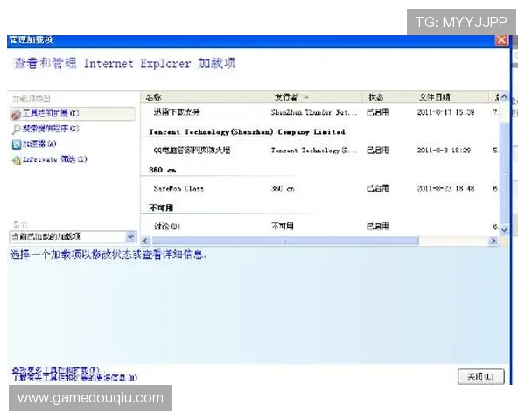Open the 查找更多工具栏和扩展(F) link
Screen dimensions: 525x420
click(x=56, y=370)
